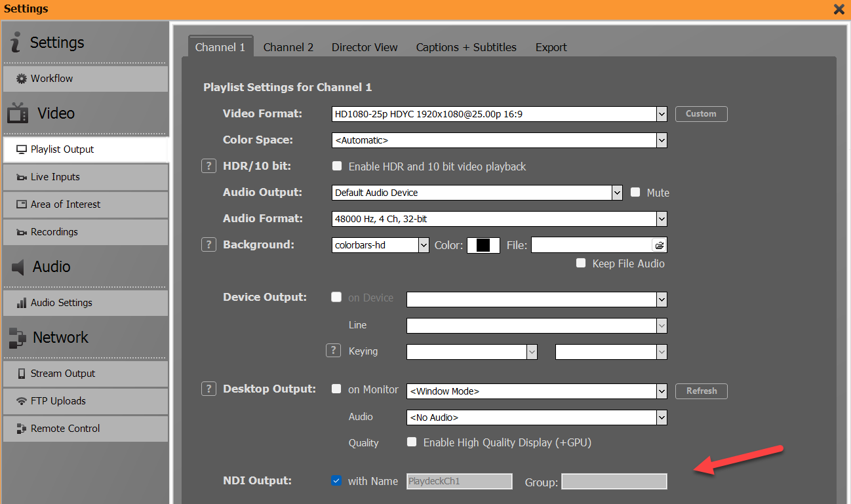Enable HDR and 10 bit video playback
Screen dimensions: 851x504
[337, 166]
